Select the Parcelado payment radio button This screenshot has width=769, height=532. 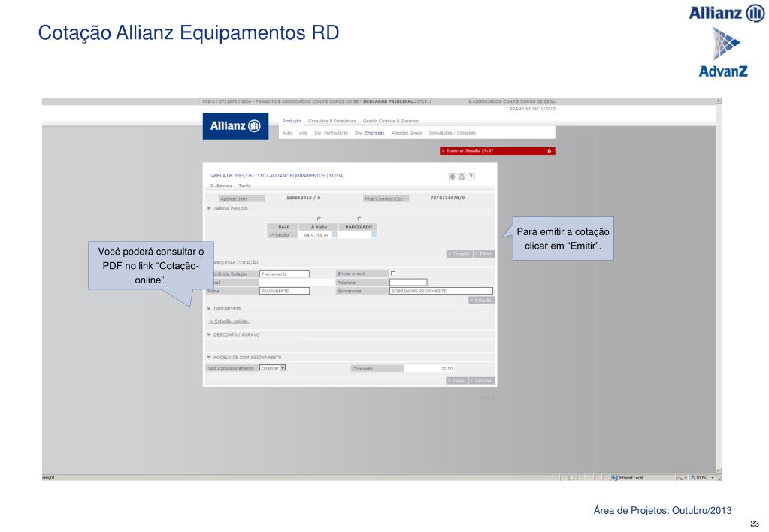tap(359, 219)
